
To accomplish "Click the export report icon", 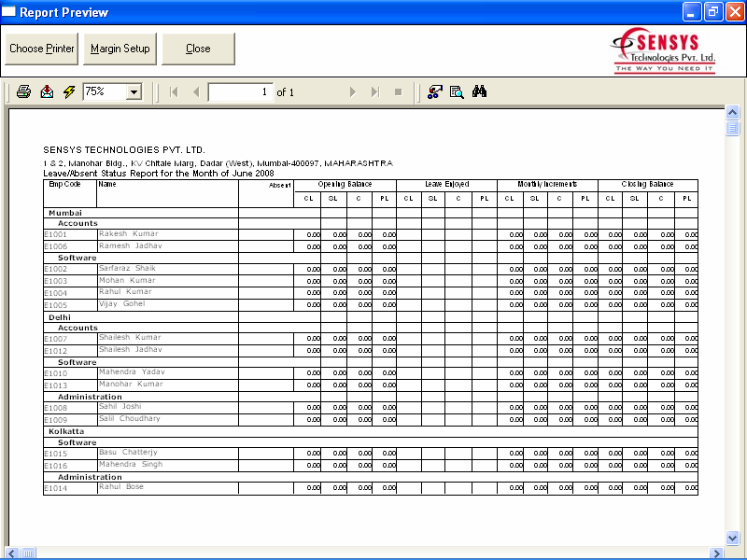I will click(47, 91).
